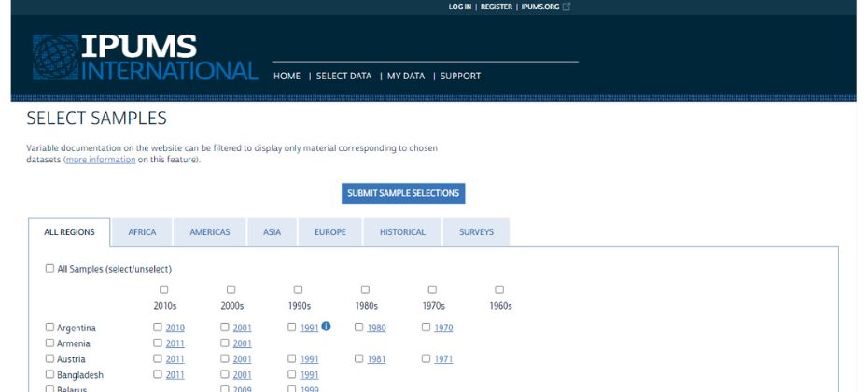Switch to the Americas tab

(210, 232)
